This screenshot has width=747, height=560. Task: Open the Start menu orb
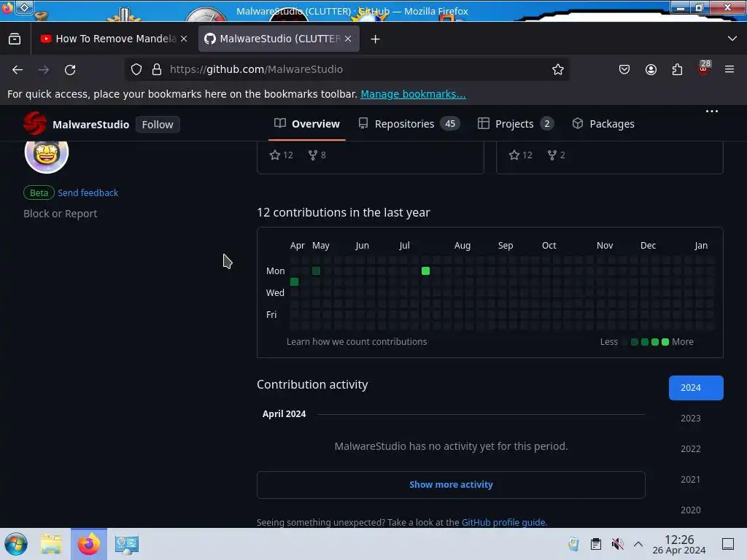coord(16,544)
